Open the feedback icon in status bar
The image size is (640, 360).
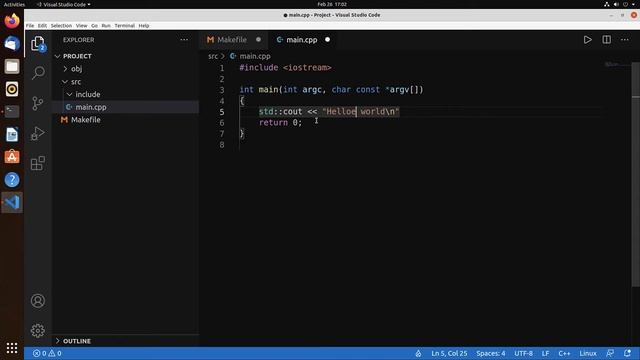coord(610,353)
